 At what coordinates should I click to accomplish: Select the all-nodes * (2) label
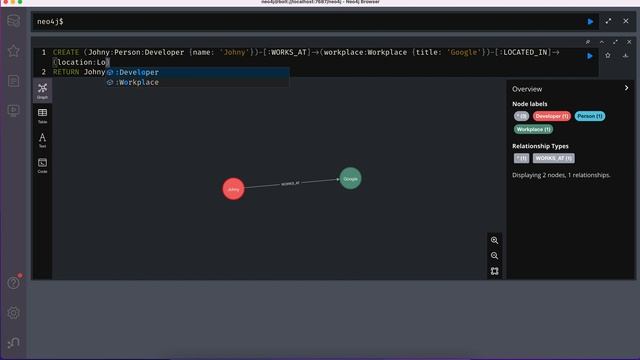click(x=521, y=116)
